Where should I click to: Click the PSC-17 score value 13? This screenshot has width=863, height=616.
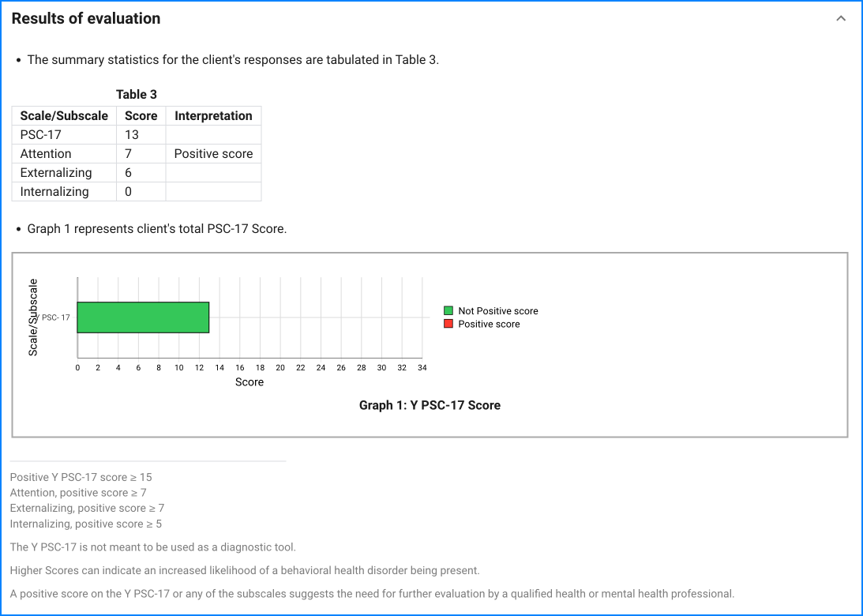click(x=132, y=135)
